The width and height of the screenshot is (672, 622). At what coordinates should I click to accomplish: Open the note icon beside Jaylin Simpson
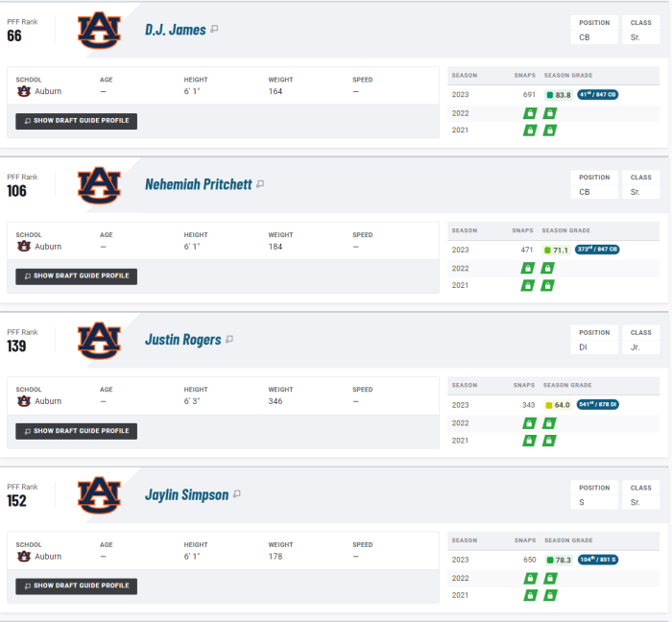pyautogui.click(x=236, y=494)
